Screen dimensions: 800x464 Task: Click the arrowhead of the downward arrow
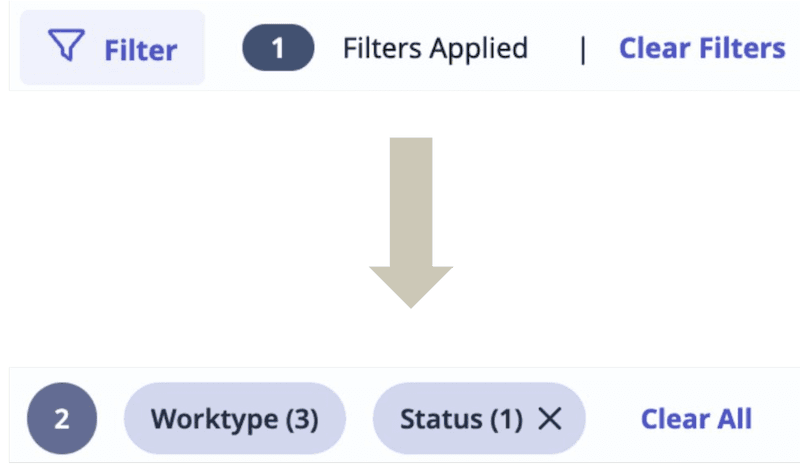pos(411,286)
